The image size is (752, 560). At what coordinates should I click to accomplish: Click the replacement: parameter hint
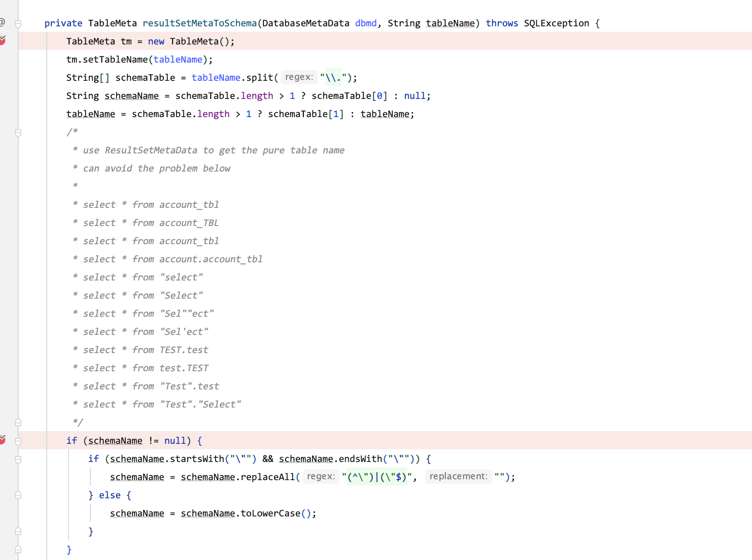458,476
